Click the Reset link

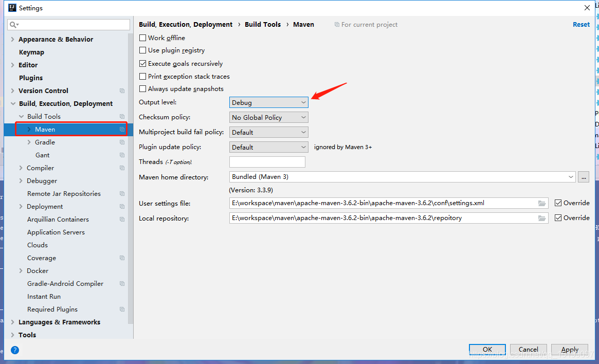(x=581, y=25)
